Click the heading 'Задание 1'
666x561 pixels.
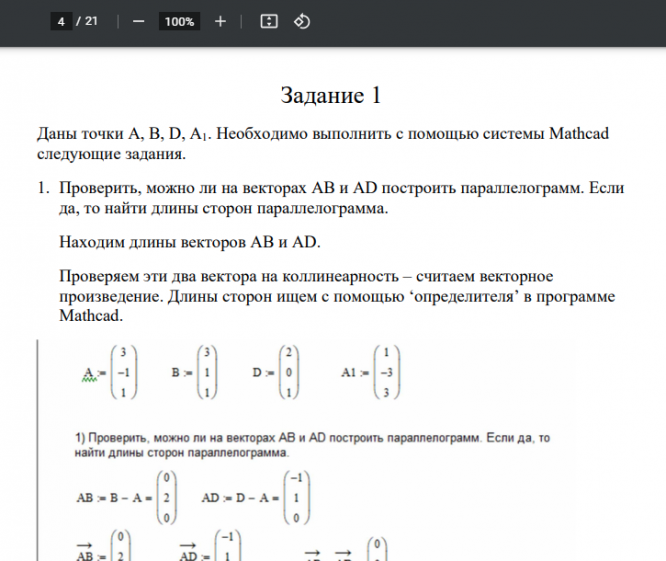pyautogui.click(x=330, y=95)
